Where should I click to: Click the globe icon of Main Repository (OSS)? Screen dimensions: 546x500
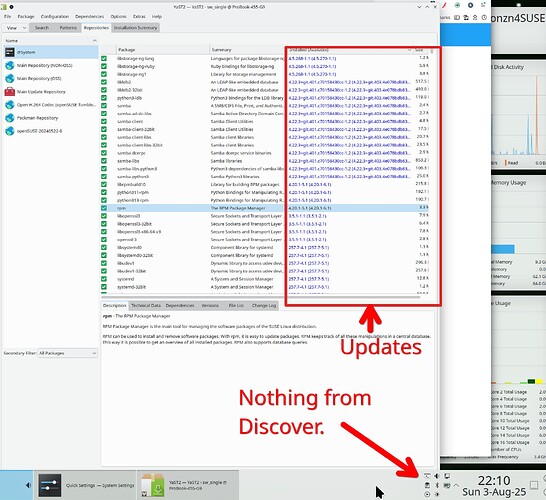point(10,78)
